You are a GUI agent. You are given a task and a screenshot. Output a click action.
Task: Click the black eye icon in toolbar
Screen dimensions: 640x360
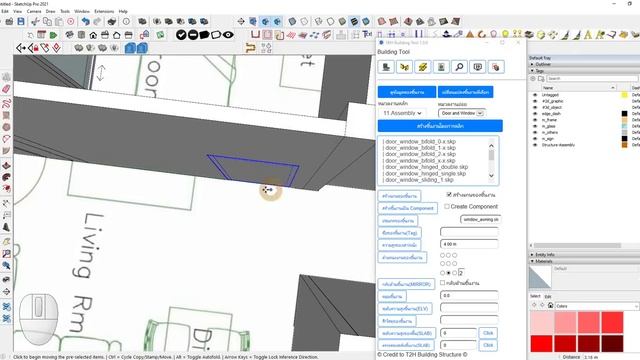[x=228, y=35]
